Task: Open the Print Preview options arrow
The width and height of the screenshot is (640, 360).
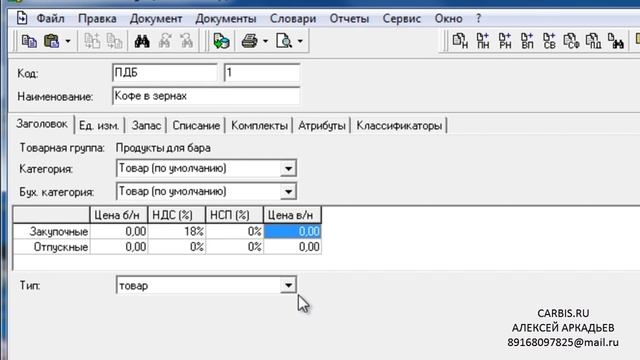Action: point(300,41)
